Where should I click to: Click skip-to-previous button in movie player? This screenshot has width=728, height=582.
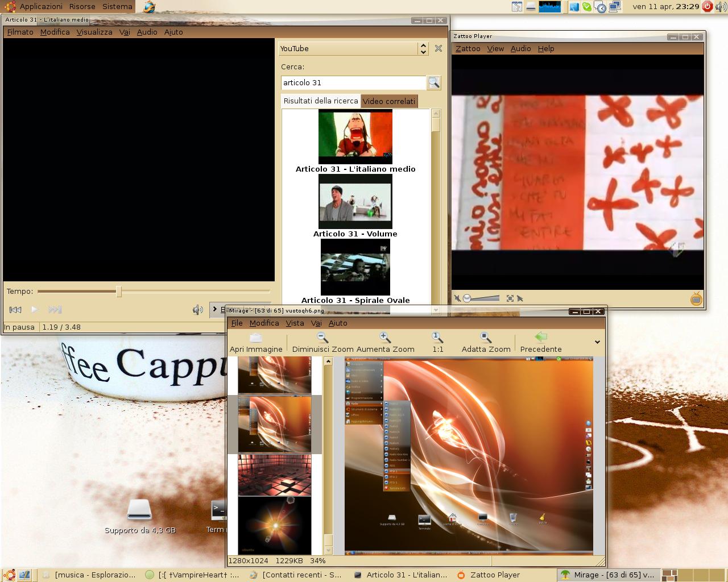(15, 310)
